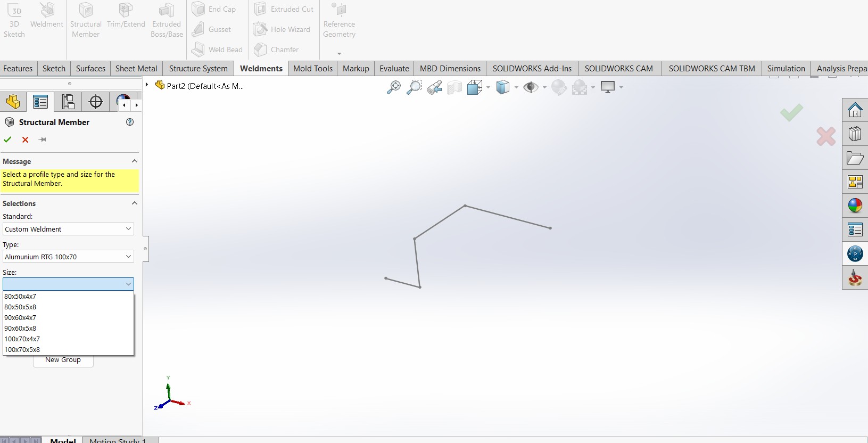Open the Type dropdown showing Alumunium RTG 100x70
868x443 pixels.
tap(68, 257)
